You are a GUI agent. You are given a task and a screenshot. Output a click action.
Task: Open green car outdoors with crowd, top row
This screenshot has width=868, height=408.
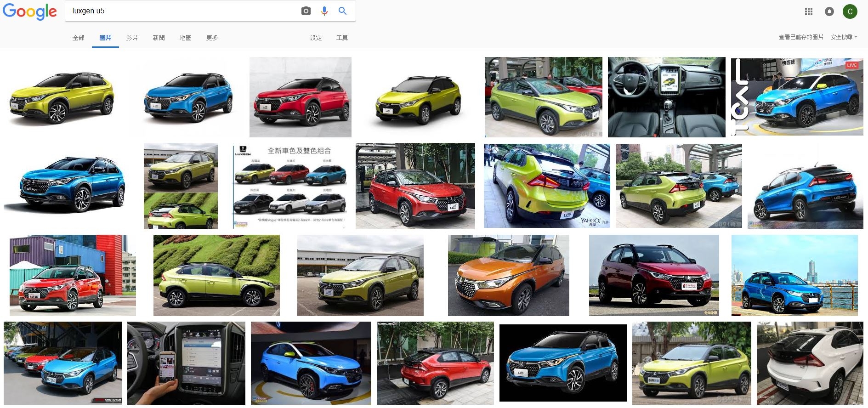point(544,97)
